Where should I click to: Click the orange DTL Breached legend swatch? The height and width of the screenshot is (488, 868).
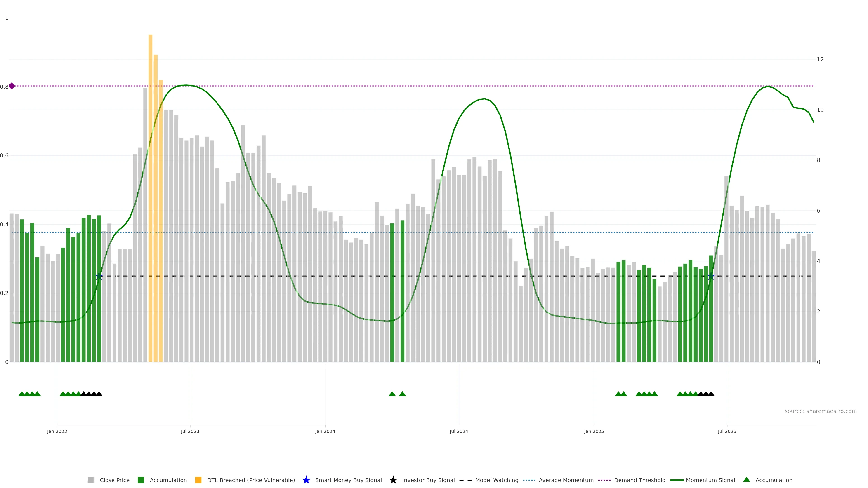(x=198, y=480)
